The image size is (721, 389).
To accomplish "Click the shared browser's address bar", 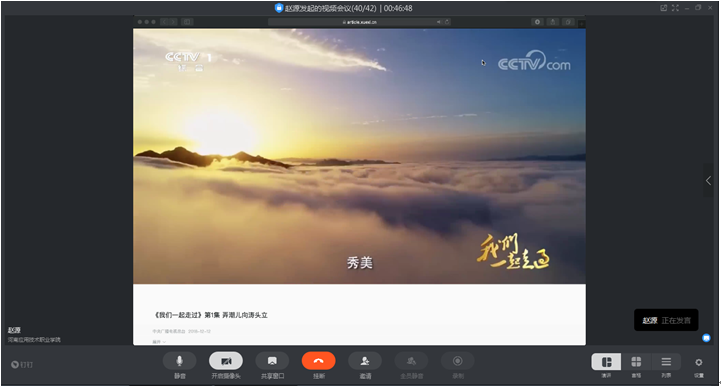I will tap(360, 22).
